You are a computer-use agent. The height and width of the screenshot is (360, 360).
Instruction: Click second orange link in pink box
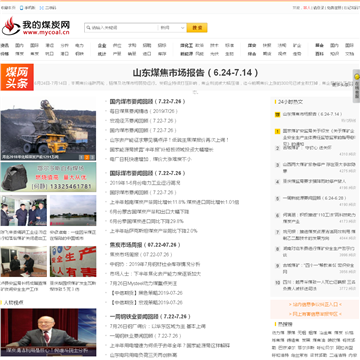click(x=315, y=314)
